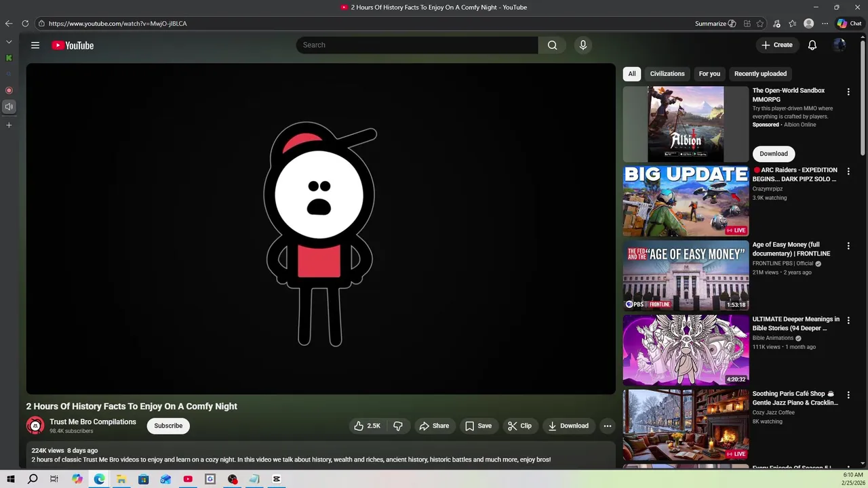
Task: Go to the YouTube home logo
Action: click(x=73, y=45)
